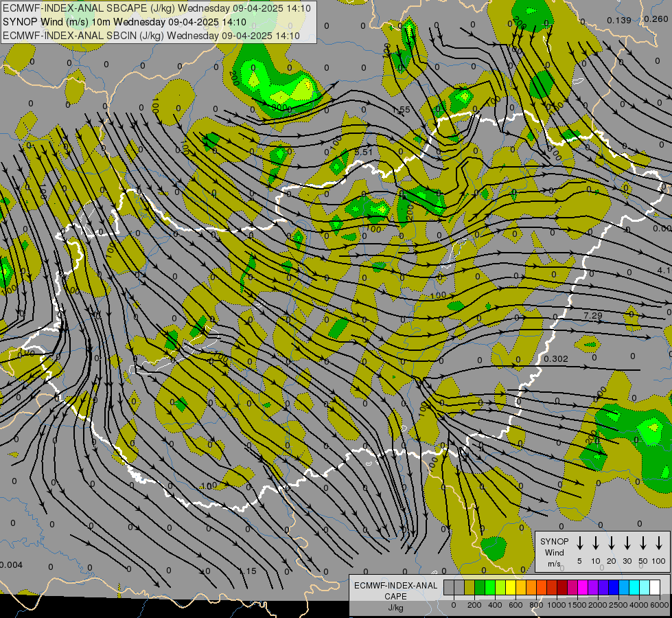The image size is (672, 618).
Task: Select the dark red 1000 CAPE legend swatch
Action: point(563,587)
